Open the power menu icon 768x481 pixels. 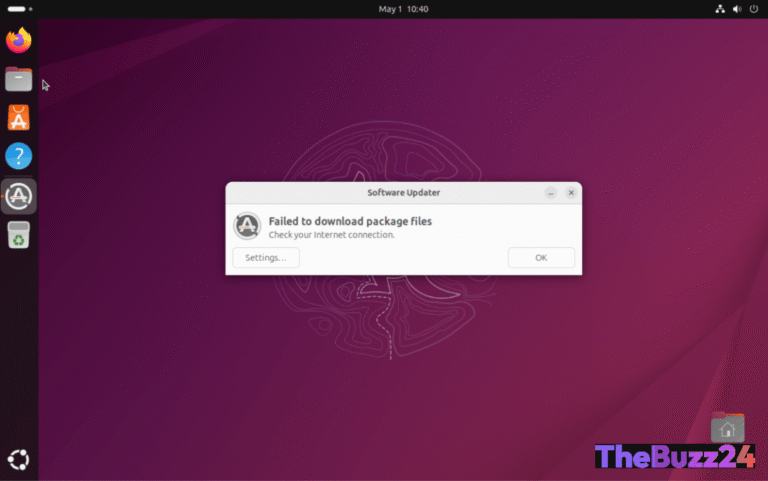pyautogui.click(x=754, y=9)
